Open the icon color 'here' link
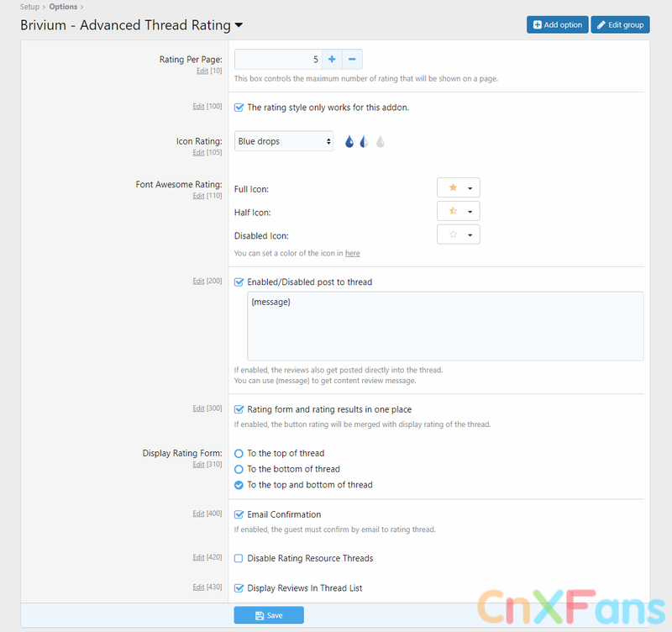The height and width of the screenshot is (632, 672). click(x=352, y=254)
